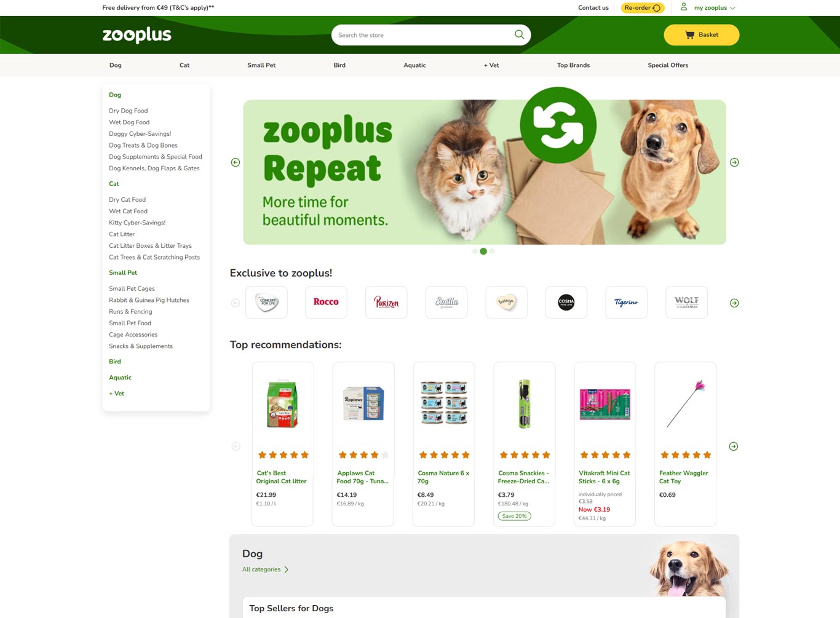Show previous banner slide arrow
The width and height of the screenshot is (840, 618).
click(236, 162)
